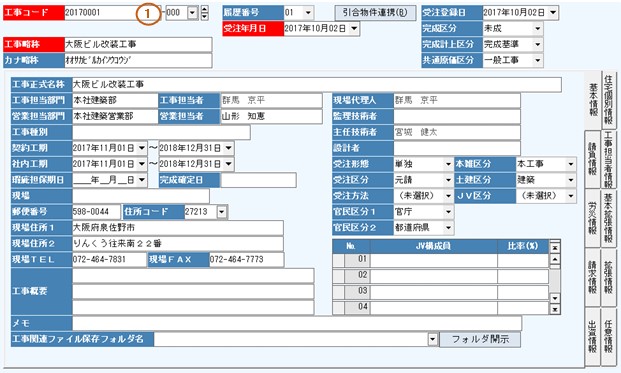Click the フォルダ開示 button
Image resolution: width=621 pixels, height=373 pixels.
click(x=480, y=339)
